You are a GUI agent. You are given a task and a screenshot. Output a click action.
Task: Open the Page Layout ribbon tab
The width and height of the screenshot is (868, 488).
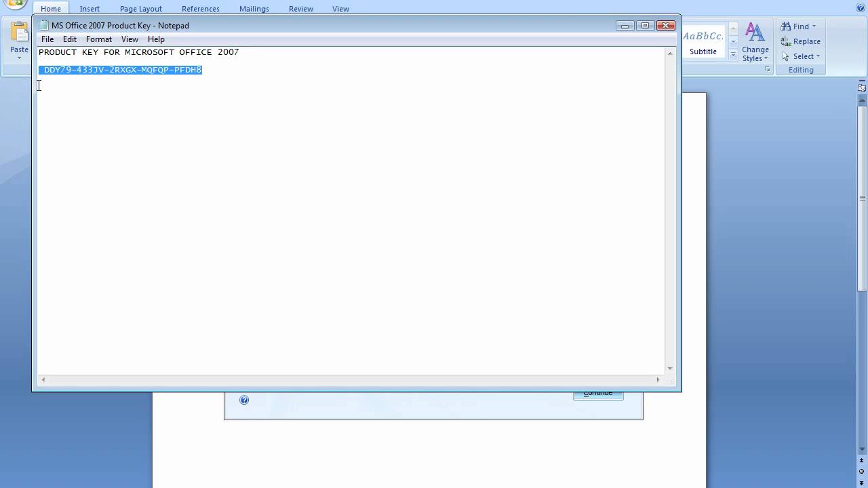point(141,9)
